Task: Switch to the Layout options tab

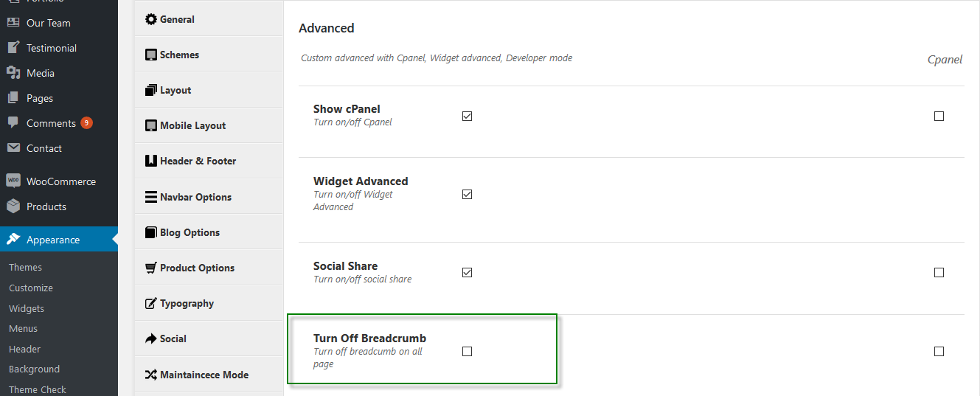Action: [x=209, y=90]
